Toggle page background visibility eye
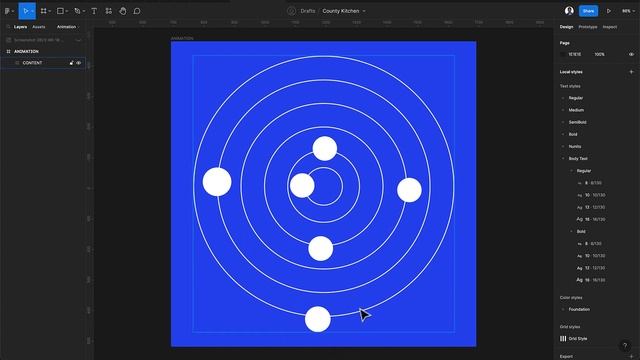 [631, 54]
